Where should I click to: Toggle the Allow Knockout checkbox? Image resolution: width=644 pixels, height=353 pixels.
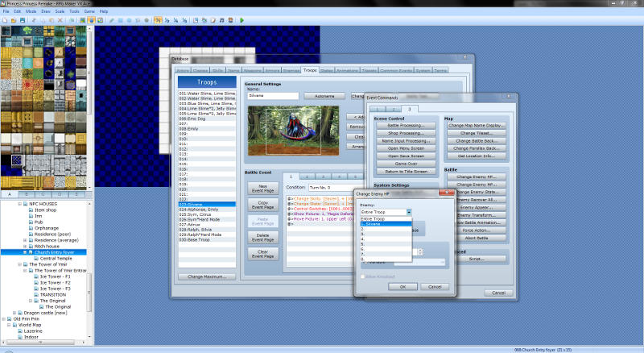[x=361, y=276]
